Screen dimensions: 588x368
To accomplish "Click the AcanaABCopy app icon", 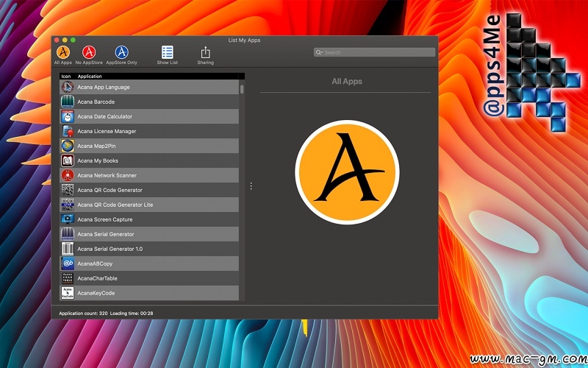I will coord(68,263).
